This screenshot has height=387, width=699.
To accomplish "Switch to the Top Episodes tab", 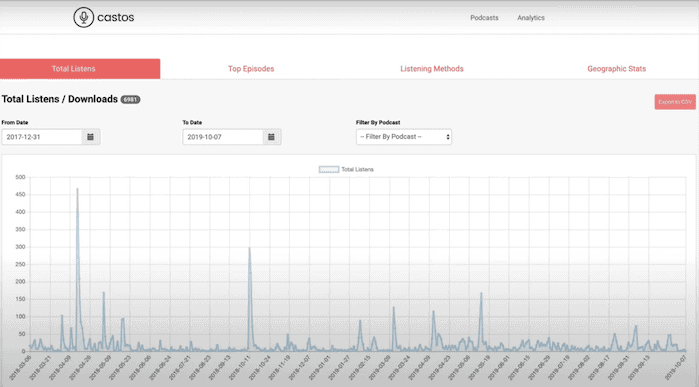I will (x=251, y=69).
